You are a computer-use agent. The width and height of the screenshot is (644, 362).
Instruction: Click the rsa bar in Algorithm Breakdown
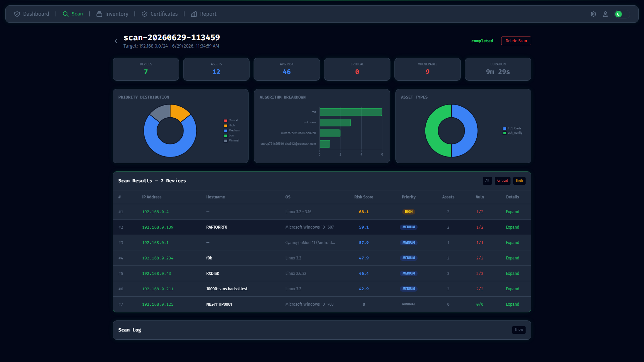click(351, 112)
